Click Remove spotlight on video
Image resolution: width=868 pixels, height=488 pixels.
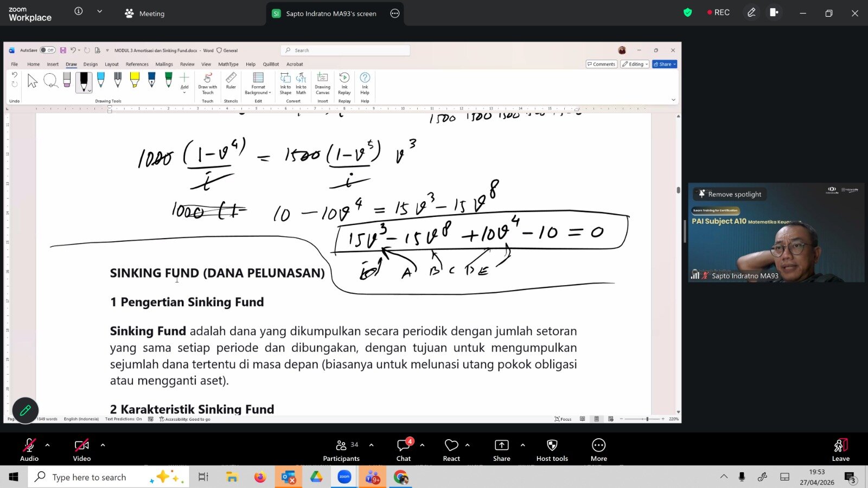pos(730,194)
